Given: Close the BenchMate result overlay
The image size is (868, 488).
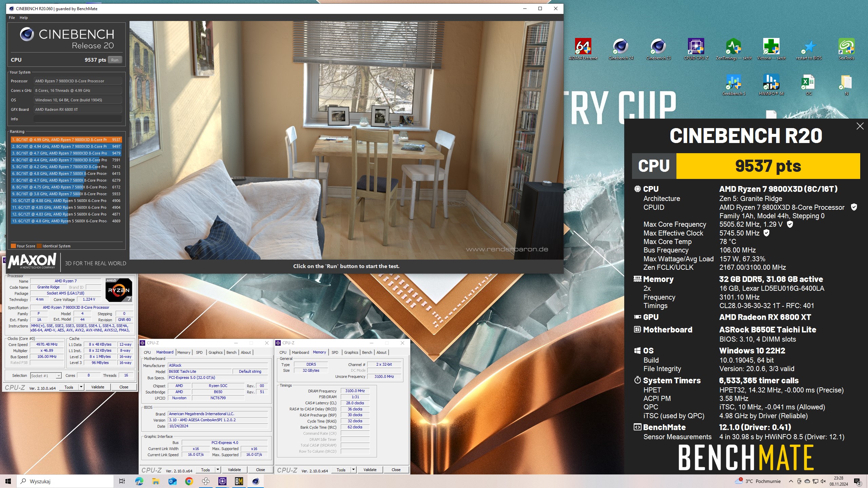Looking at the screenshot, I should click(x=860, y=126).
